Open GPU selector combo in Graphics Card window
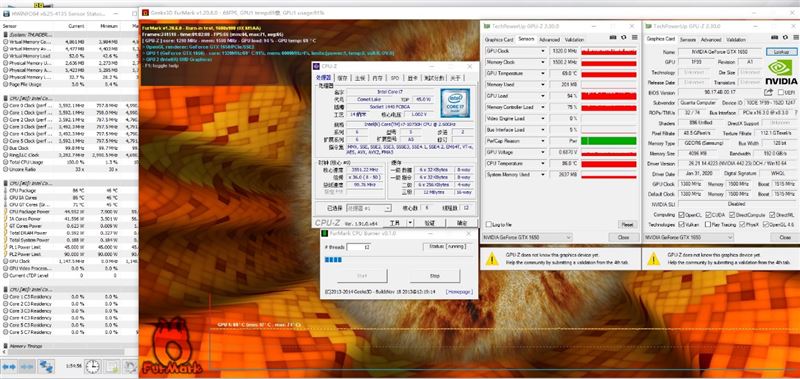The width and height of the screenshot is (800, 379). point(689,237)
